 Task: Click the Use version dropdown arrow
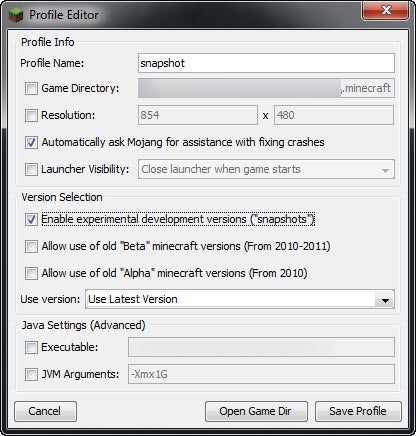click(385, 301)
